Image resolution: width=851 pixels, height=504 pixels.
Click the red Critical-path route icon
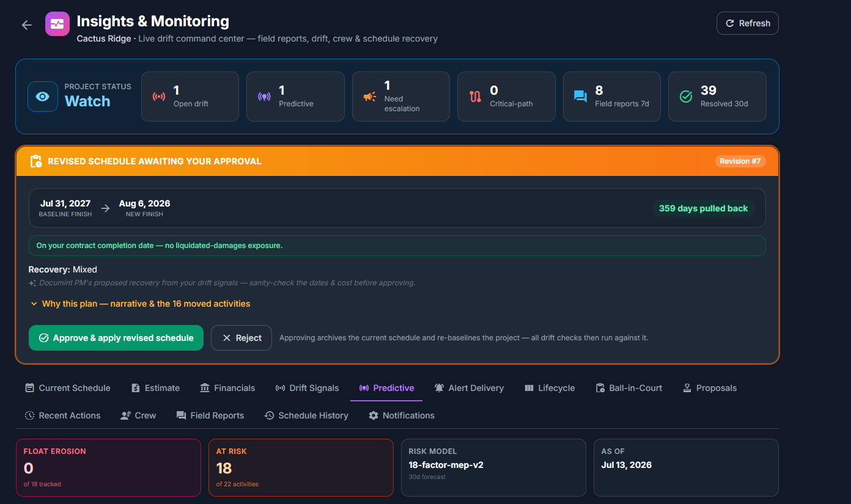(x=475, y=97)
